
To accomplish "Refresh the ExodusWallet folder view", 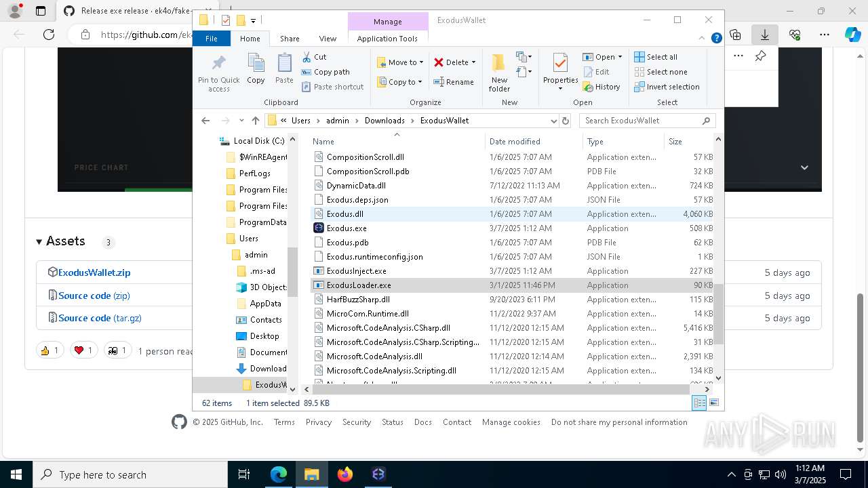I will (x=566, y=121).
